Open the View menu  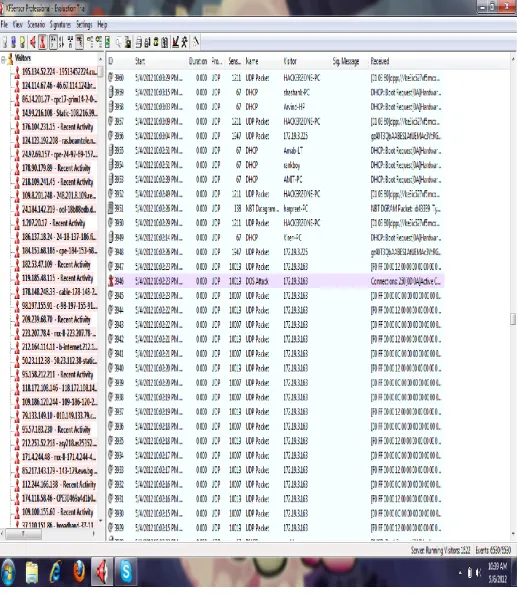pyautogui.click(x=17, y=25)
